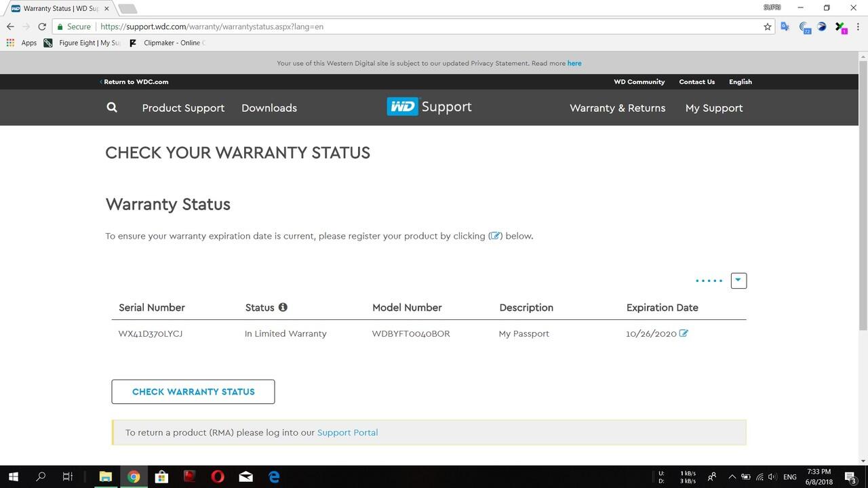Click the register product edit icon beside 10/26/2020

tap(684, 333)
